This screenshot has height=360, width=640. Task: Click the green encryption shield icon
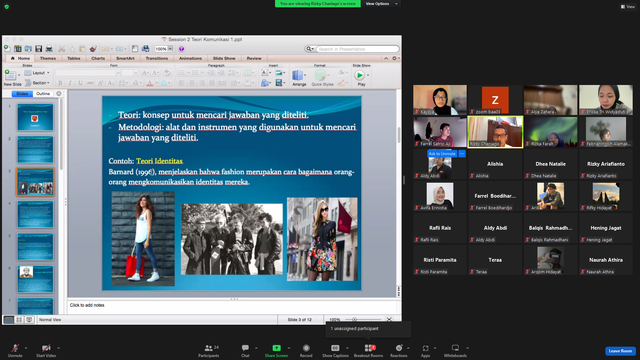(7, 7)
